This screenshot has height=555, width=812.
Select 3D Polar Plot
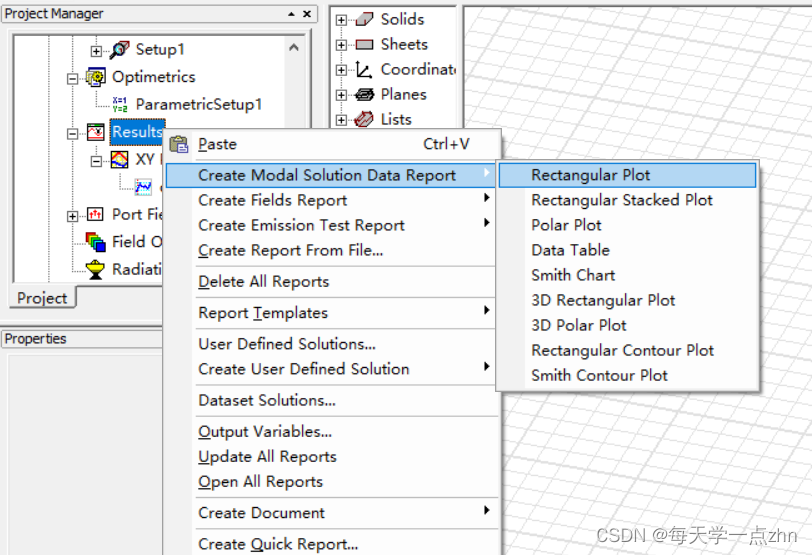point(627,325)
